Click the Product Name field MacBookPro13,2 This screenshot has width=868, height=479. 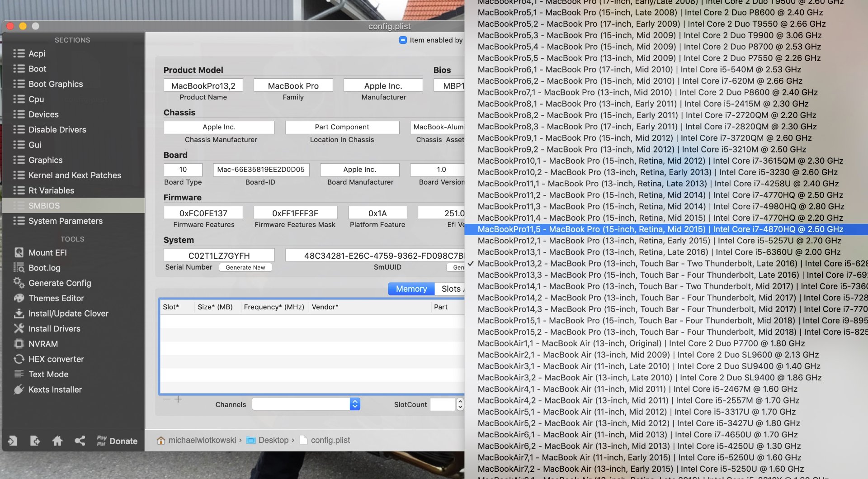pos(203,85)
